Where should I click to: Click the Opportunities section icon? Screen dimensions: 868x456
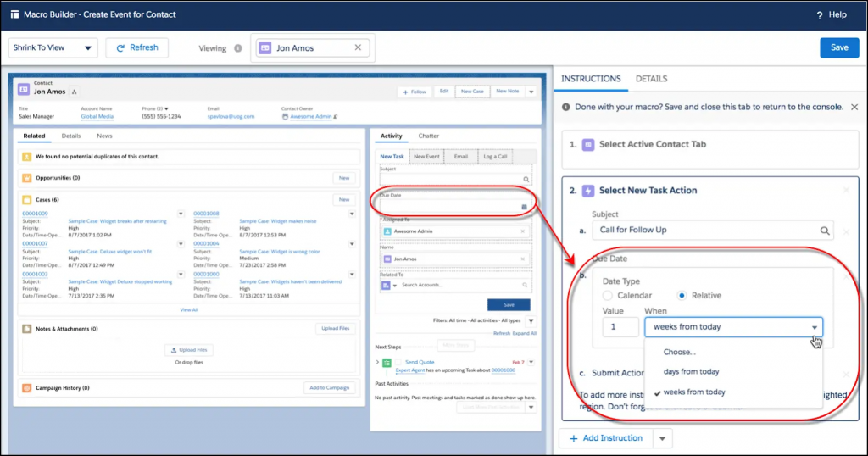coord(26,178)
